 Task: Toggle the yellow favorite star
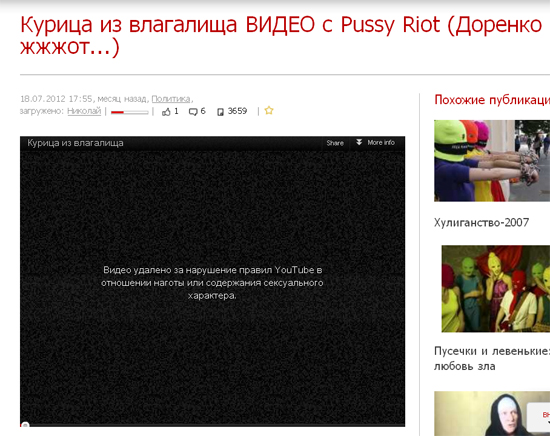pos(269,110)
